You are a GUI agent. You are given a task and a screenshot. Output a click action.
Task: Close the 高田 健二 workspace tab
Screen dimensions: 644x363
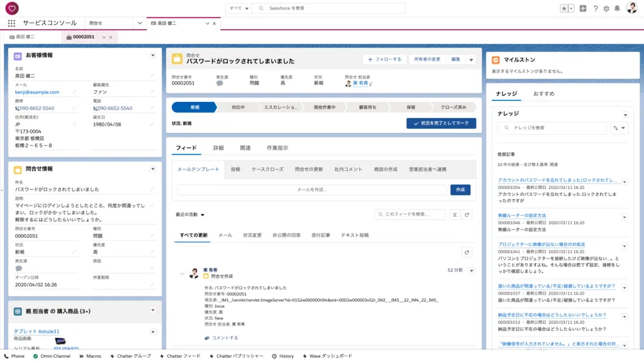coord(214,23)
